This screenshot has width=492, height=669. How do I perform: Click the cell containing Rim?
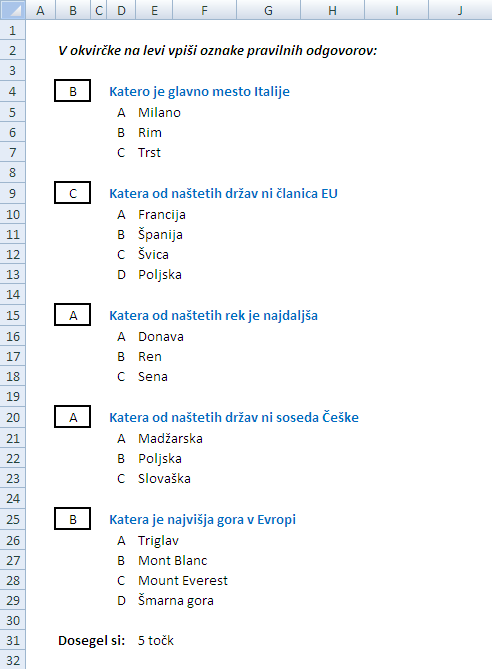150,133
